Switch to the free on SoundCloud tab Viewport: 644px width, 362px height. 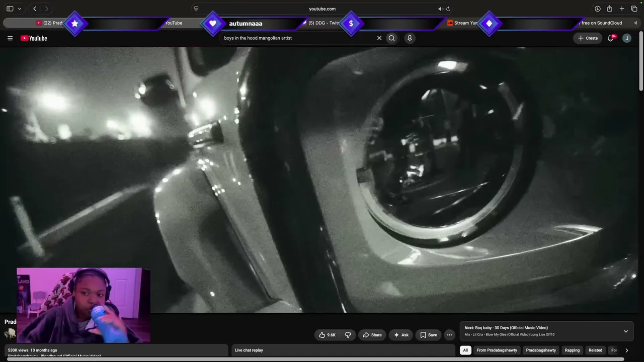601,23
